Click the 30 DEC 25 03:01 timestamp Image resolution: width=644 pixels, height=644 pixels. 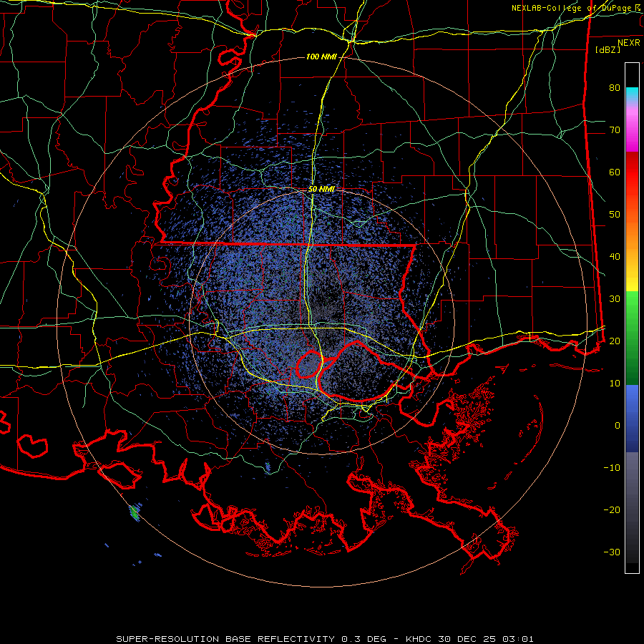point(487,639)
